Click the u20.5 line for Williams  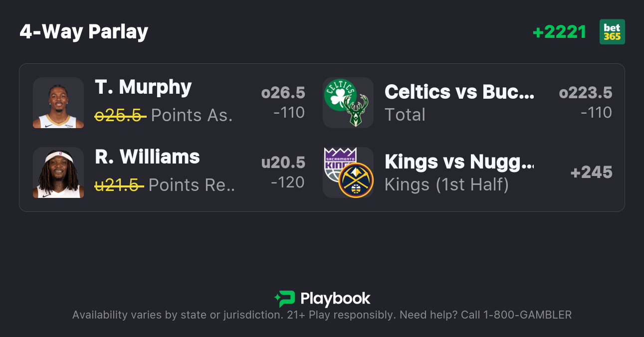(x=283, y=163)
